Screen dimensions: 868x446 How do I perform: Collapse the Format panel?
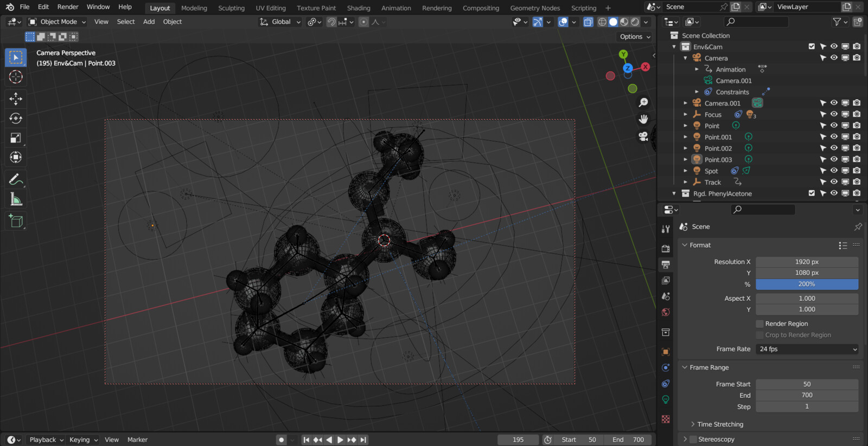[x=700, y=245]
